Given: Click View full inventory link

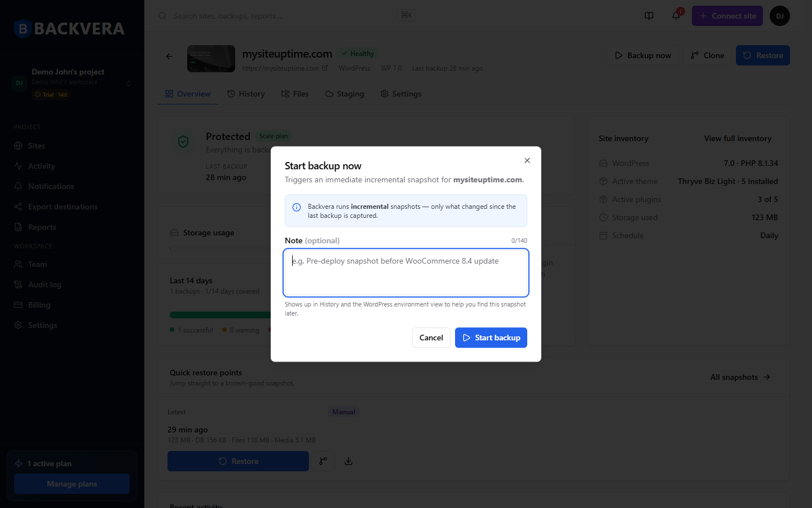Looking at the screenshot, I should pos(738,138).
